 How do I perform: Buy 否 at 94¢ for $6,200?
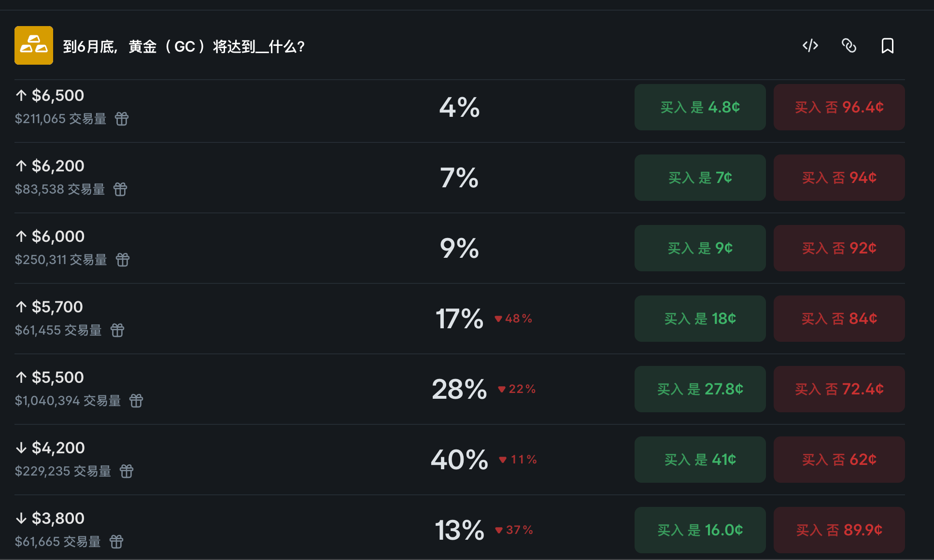[839, 178]
